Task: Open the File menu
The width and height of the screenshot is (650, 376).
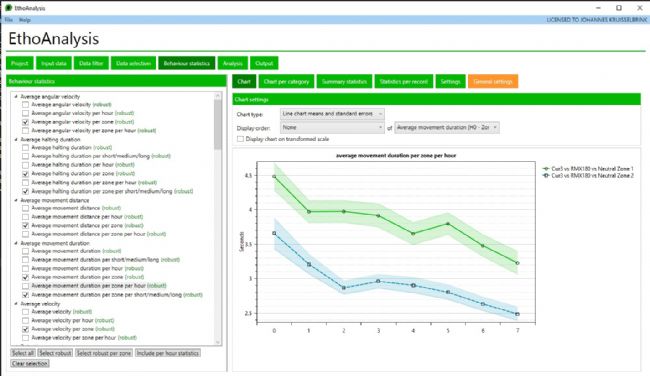Action: click(9, 19)
